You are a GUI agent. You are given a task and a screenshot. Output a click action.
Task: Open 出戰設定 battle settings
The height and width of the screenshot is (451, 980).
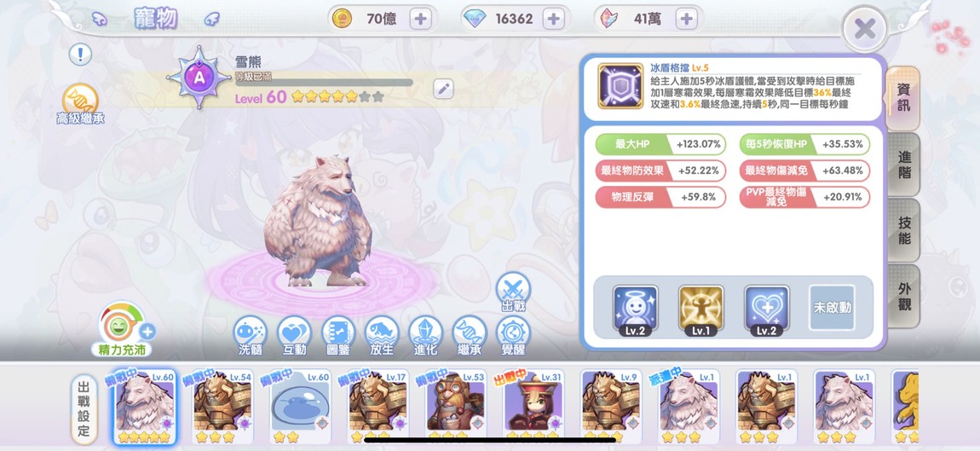(x=84, y=410)
